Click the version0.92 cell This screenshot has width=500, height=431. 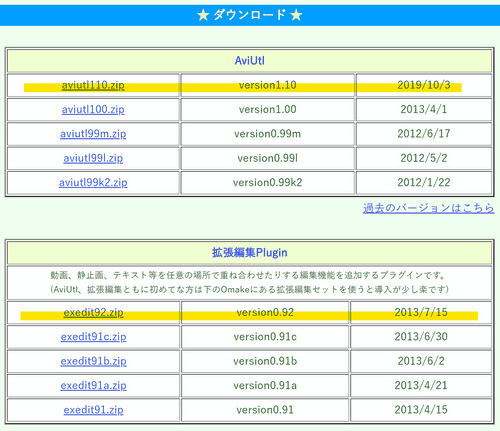[x=265, y=313]
